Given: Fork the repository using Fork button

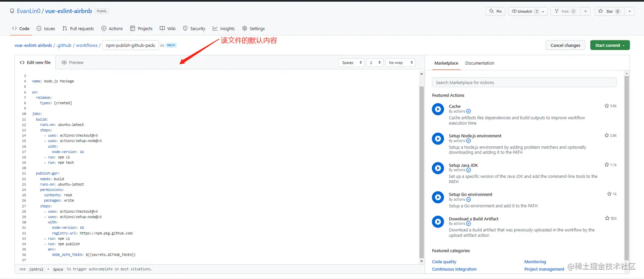Looking at the screenshot, I should click(x=564, y=11).
